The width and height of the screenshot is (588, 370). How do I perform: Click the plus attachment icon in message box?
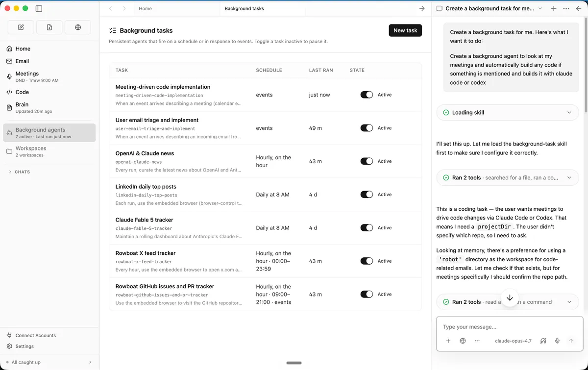coord(448,341)
